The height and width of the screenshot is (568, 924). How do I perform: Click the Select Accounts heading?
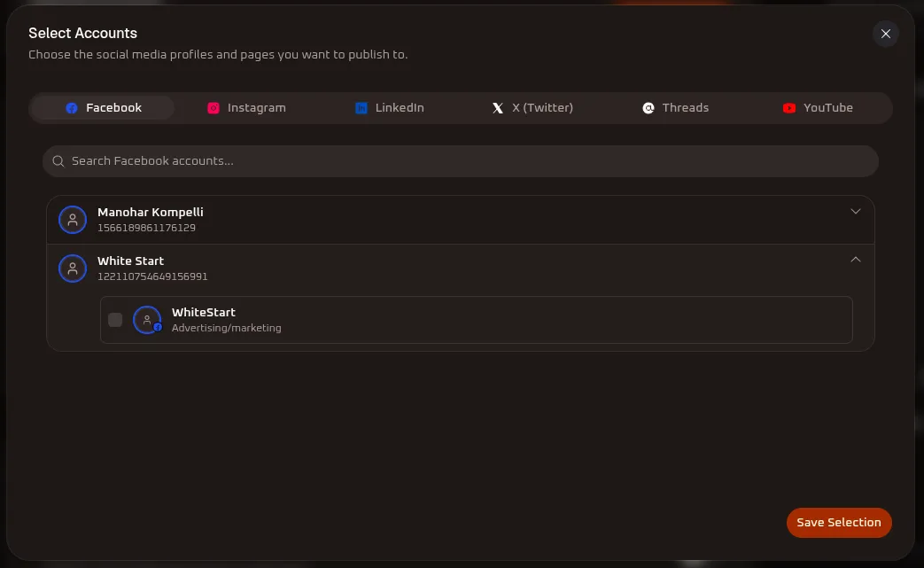pyautogui.click(x=82, y=33)
